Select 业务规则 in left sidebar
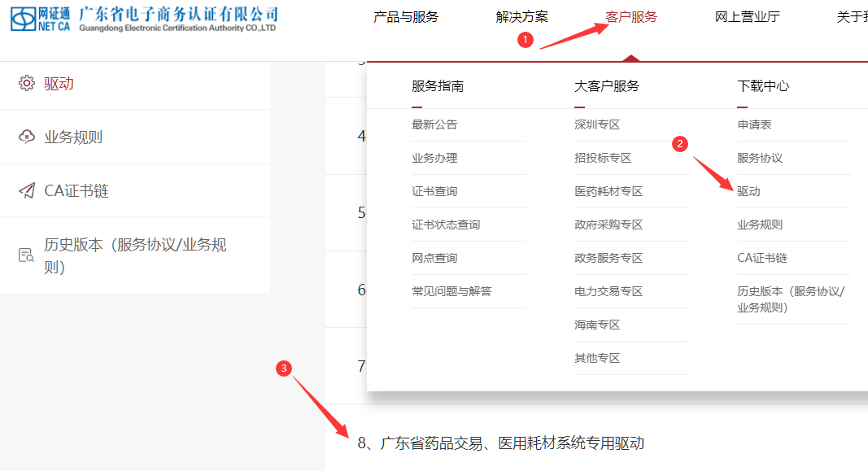This screenshot has width=868, height=471. [x=73, y=137]
